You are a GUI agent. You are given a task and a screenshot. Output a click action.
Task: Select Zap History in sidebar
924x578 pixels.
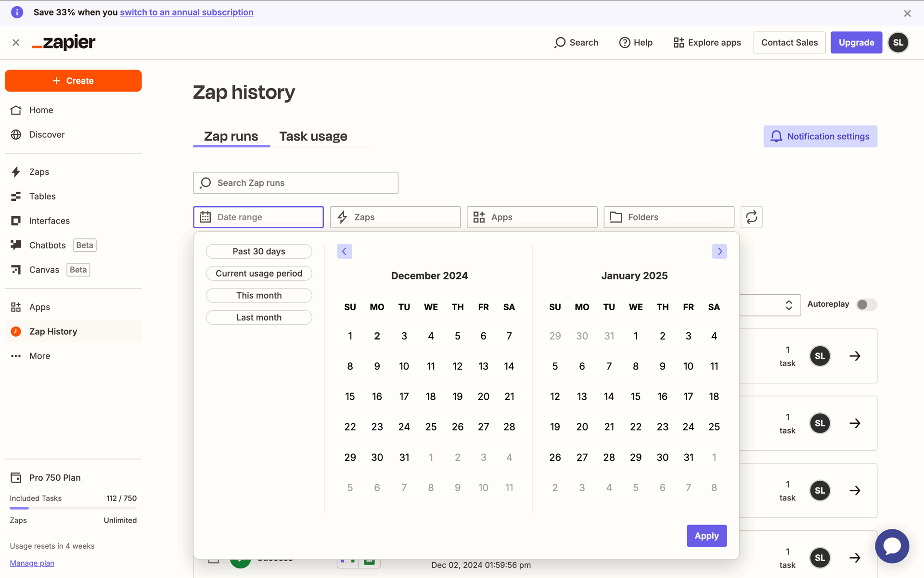[73, 331]
